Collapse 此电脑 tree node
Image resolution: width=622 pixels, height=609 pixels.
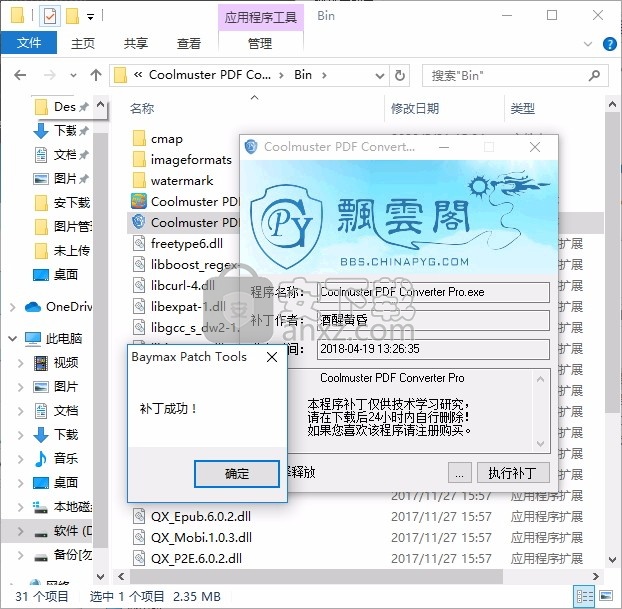point(12,338)
